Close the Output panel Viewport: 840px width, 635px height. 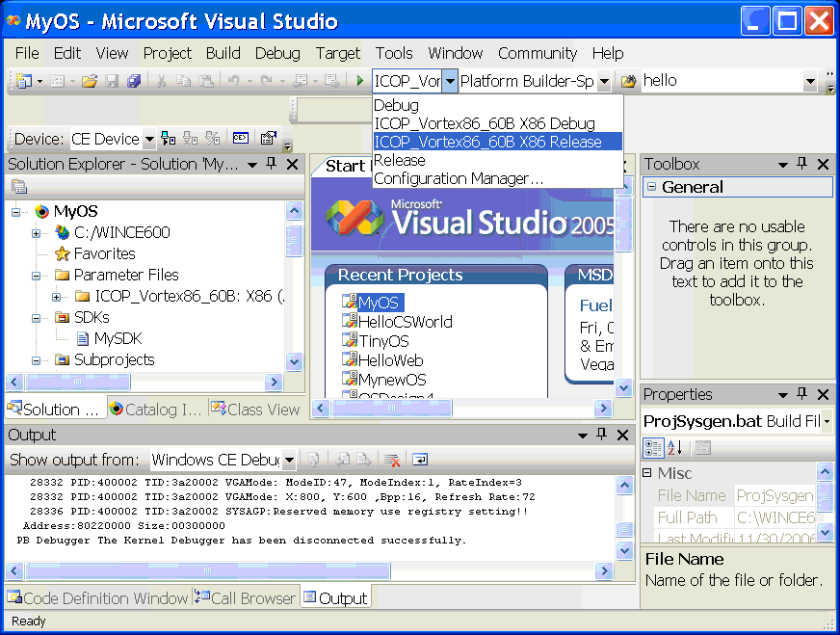pyautogui.click(x=622, y=435)
